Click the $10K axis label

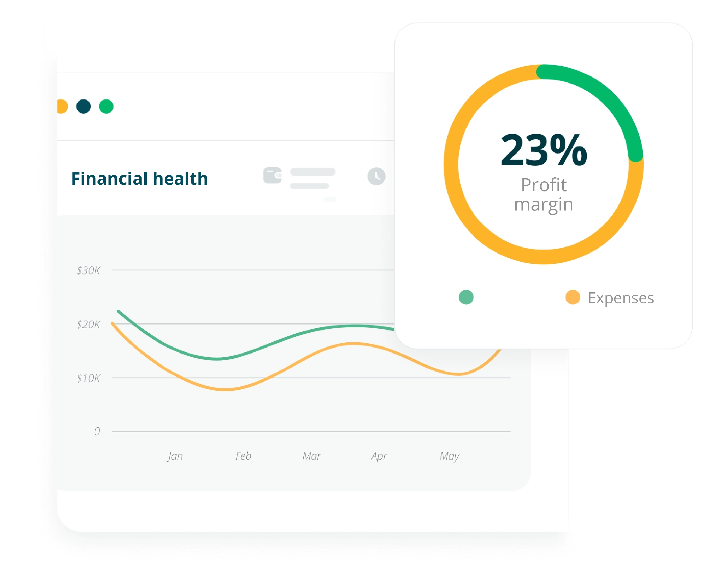pos(88,378)
